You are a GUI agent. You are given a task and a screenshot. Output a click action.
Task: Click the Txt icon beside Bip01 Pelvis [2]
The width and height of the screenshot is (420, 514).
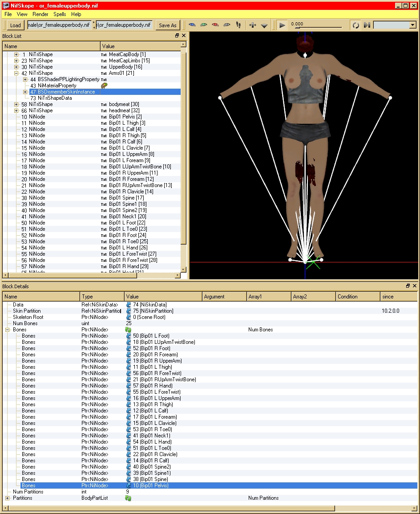pyautogui.click(x=104, y=117)
